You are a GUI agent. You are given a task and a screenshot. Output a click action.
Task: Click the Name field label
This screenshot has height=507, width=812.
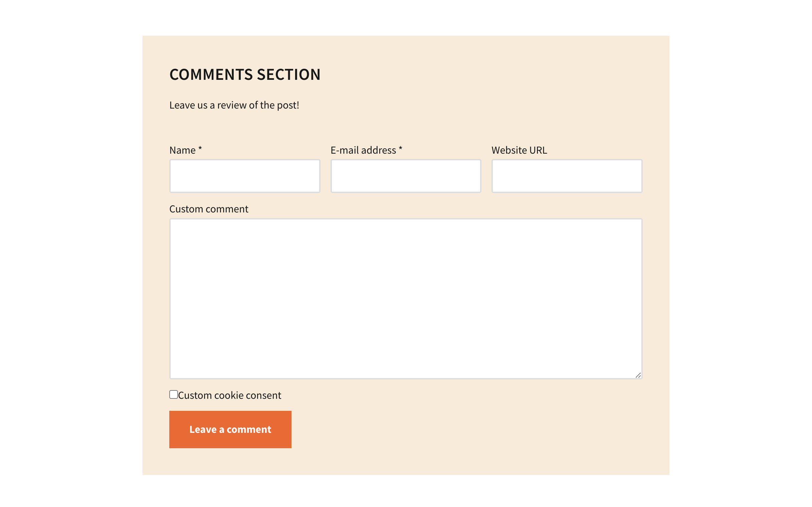click(x=182, y=150)
